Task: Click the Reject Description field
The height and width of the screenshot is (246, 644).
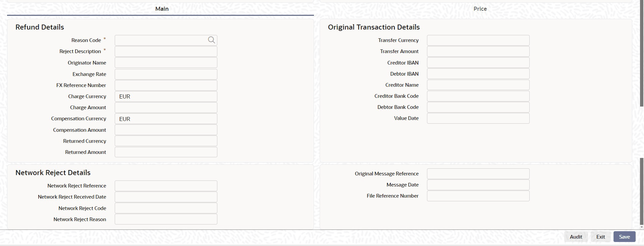Action: coord(166,51)
